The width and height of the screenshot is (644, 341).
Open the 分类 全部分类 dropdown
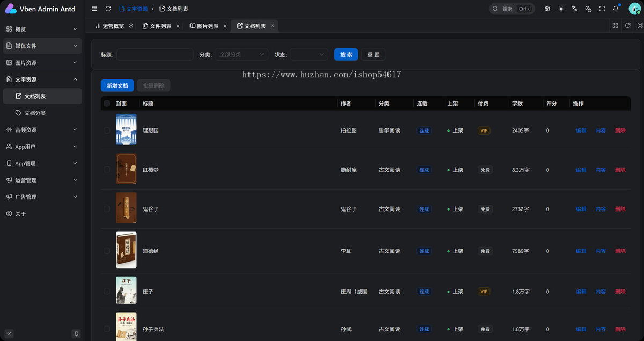pos(241,54)
